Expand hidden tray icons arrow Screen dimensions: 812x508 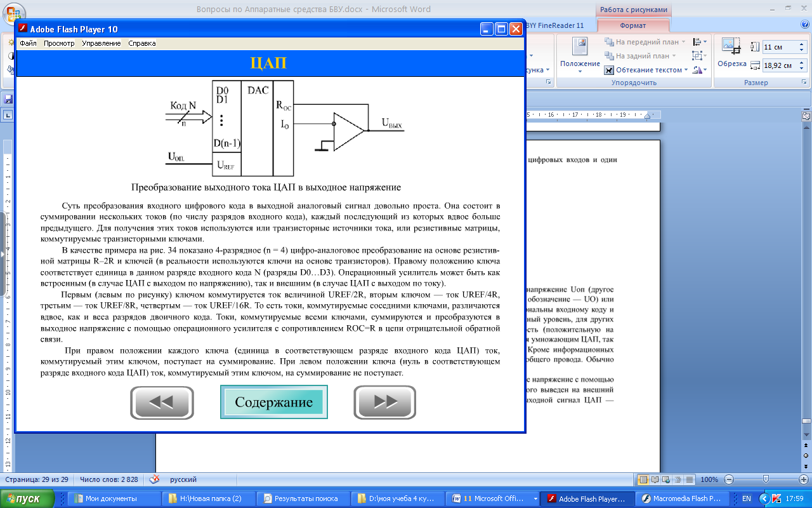click(x=764, y=498)
